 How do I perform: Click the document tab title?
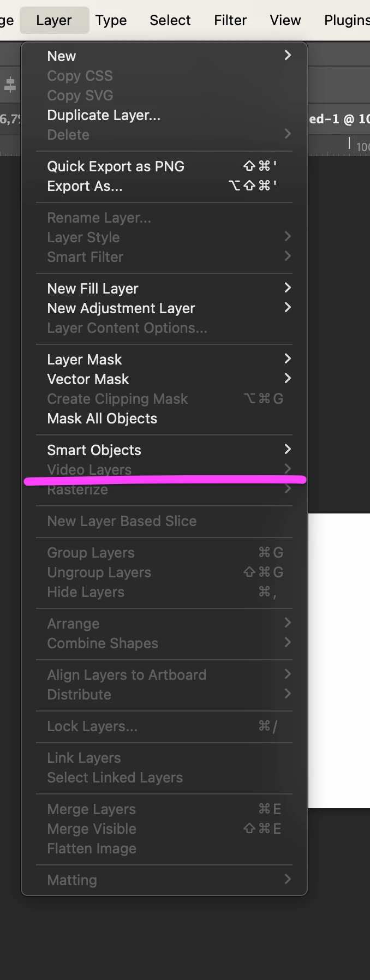(339, 119)
